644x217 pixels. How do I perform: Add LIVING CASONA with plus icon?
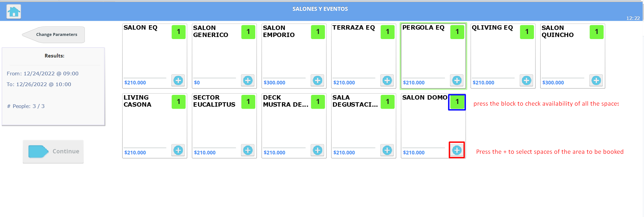point(178,150)
